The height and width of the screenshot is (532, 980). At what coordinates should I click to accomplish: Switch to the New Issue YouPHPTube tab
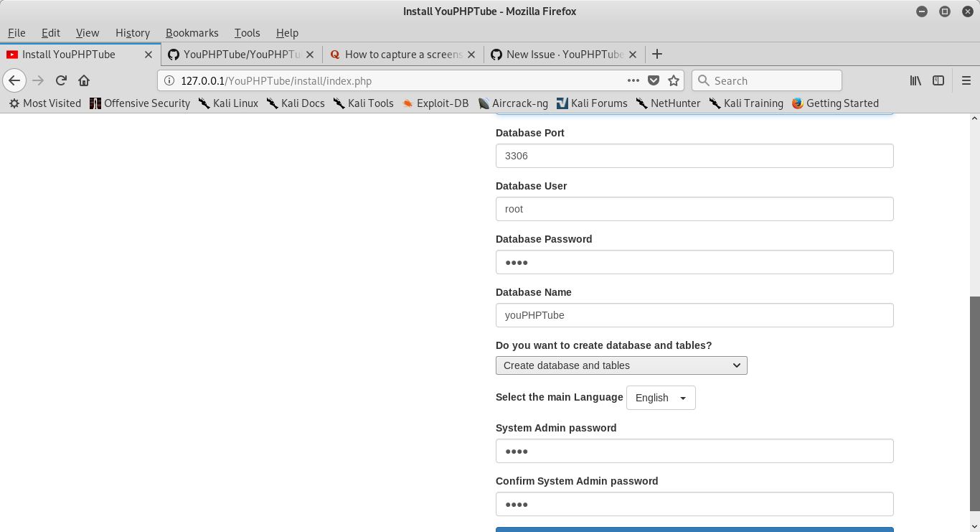pyautogui.click(x=564, y=54)
